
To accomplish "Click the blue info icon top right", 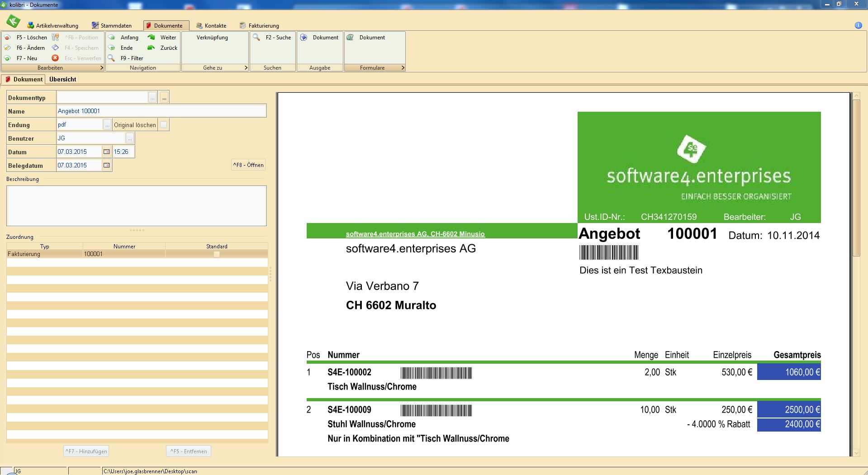I will point(859,25).
